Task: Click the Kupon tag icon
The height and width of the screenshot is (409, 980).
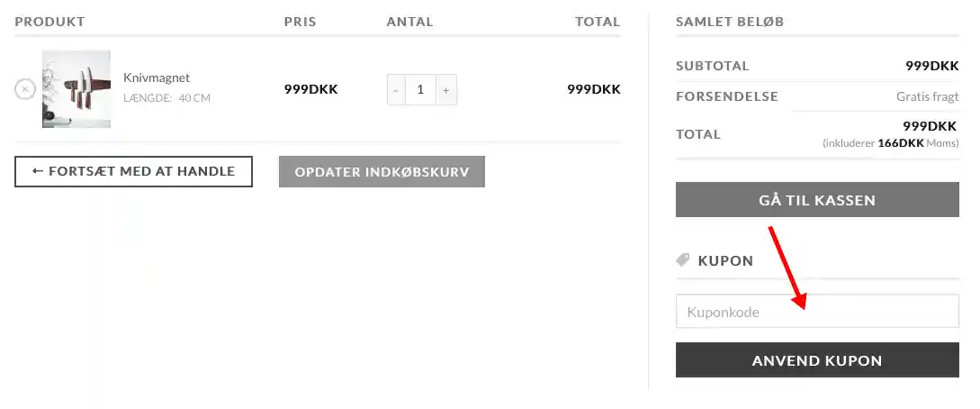Action: [683, 260]
